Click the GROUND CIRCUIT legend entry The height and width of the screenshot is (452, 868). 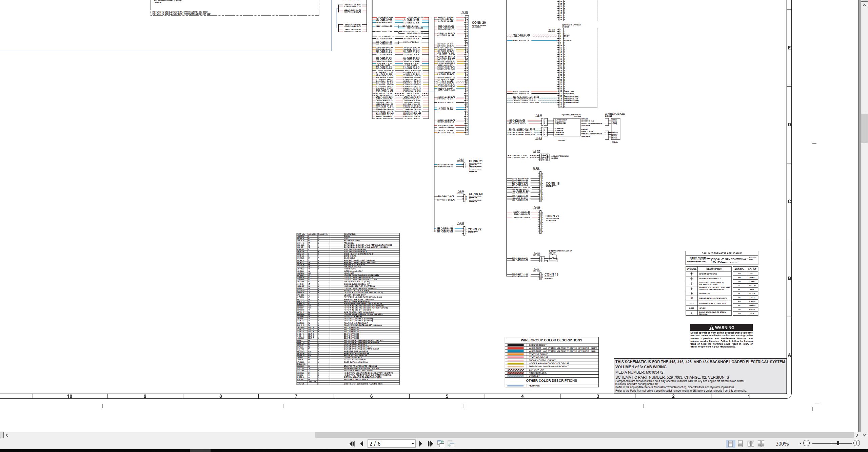pos(538,345)
